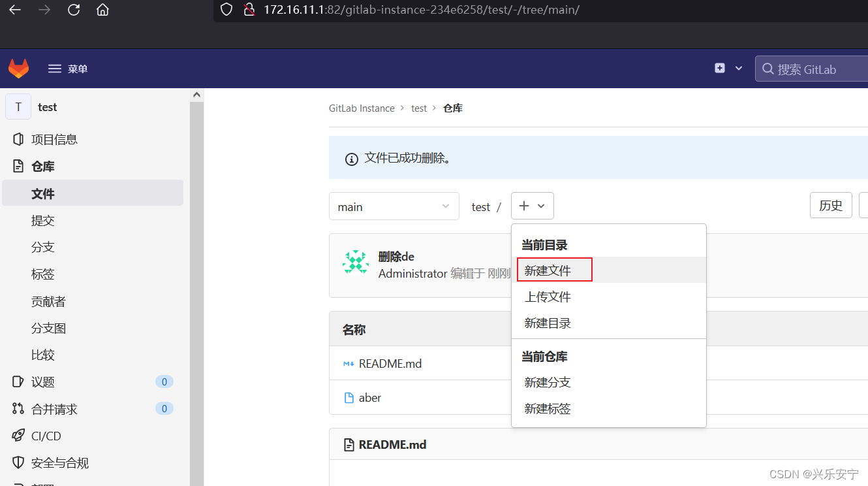The height and width of the screenshot is (486, 868).
Task: Click GitLab Instance breadcrumb link
Action: coord(362,108)
